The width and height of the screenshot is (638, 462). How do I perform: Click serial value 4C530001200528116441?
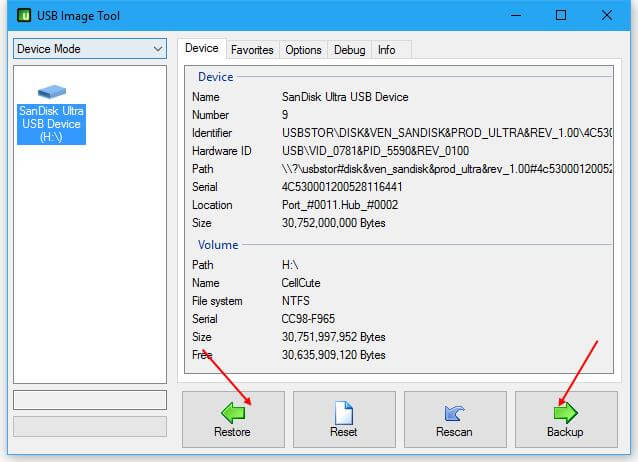pos(342,187)
